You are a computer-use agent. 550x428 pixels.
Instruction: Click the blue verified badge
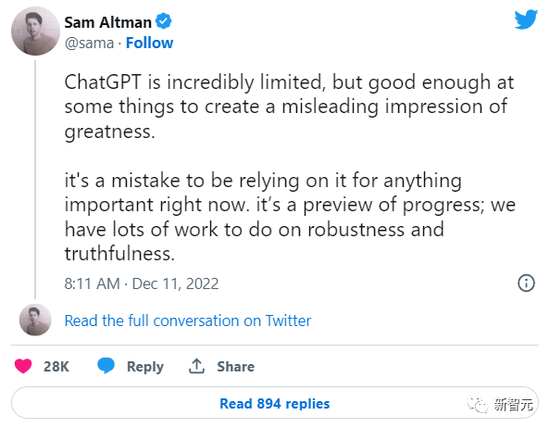tap(163, 21)
